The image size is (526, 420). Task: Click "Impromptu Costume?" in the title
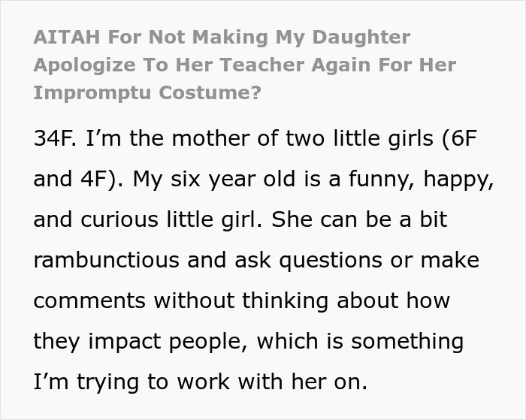pos(147,93)
